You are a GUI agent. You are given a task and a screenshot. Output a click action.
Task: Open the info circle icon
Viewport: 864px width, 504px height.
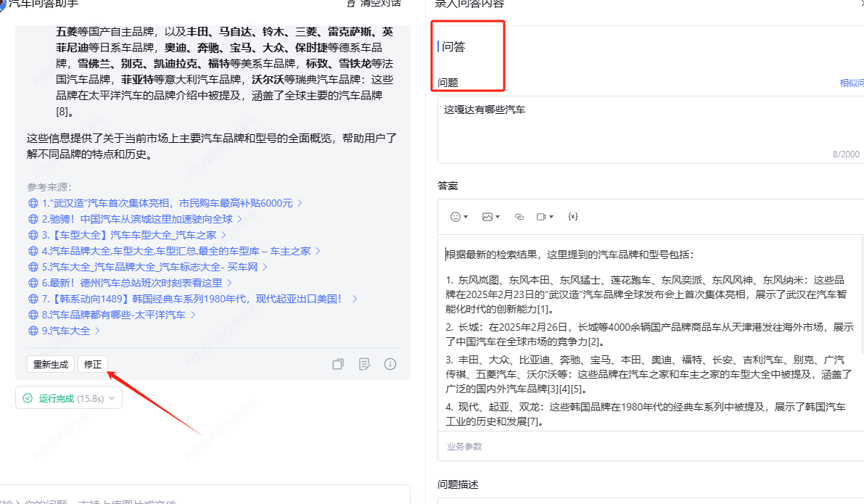tap(390, 364)
